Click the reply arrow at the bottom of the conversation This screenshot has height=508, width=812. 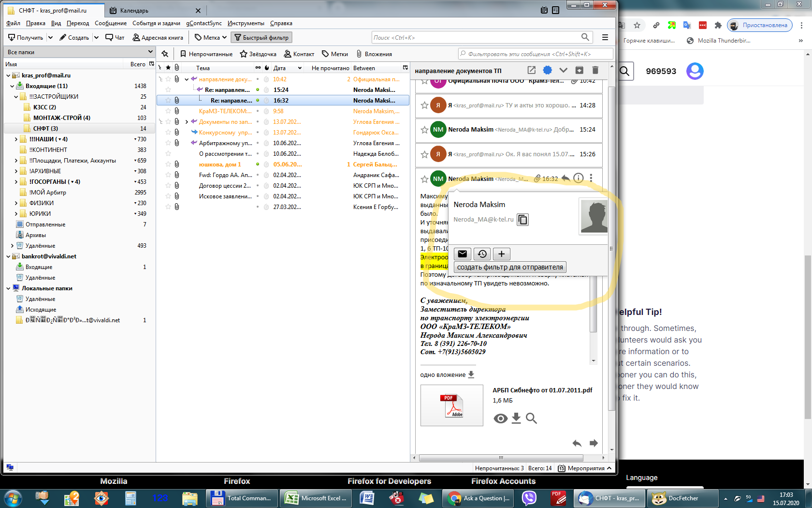point(577,443)
